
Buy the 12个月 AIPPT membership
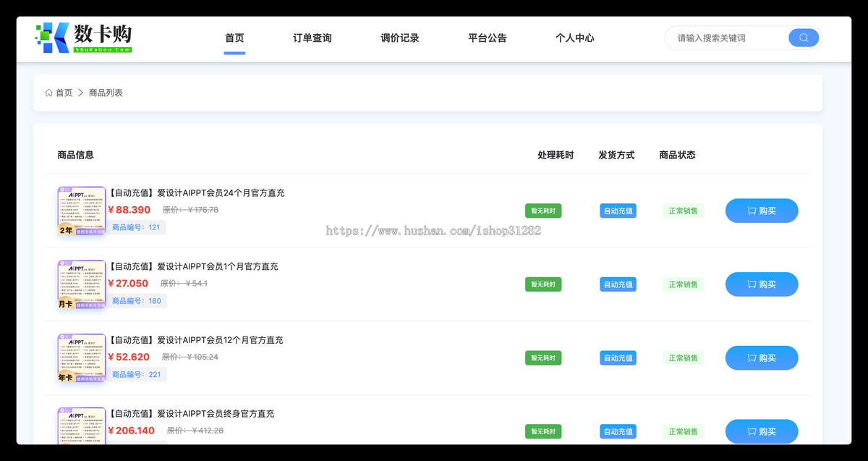[762, 358]
